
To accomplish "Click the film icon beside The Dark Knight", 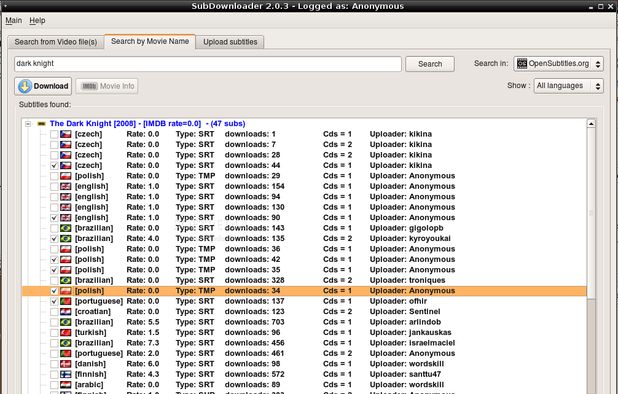I will tap(41, 124).
